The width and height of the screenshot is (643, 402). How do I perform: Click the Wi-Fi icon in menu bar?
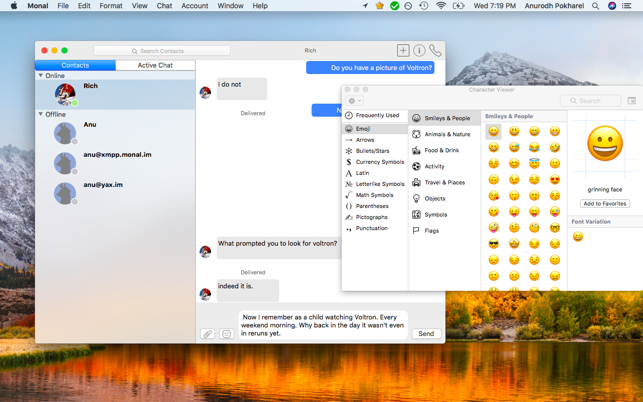pos(441,6)
